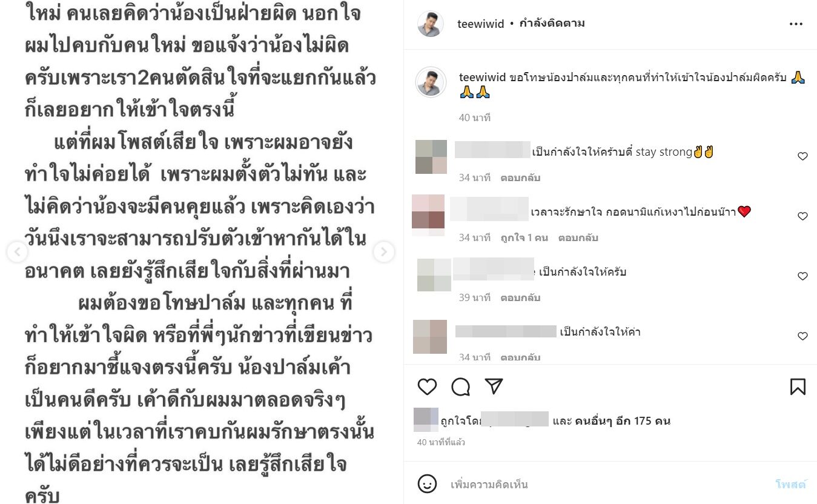
Task: Open comment via speech bubble icon
Action: click(461, 386)
